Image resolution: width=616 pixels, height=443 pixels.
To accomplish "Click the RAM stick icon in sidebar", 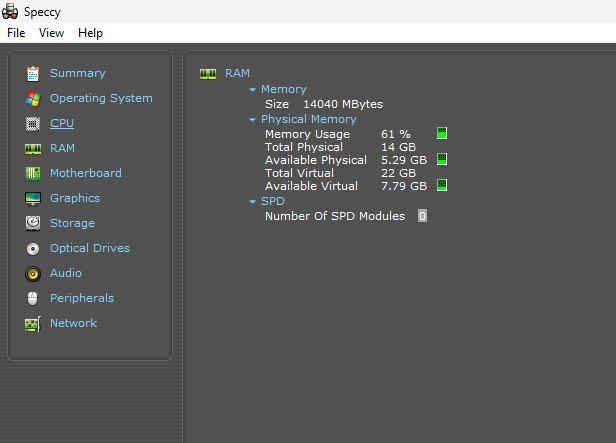I will point(33,149).
